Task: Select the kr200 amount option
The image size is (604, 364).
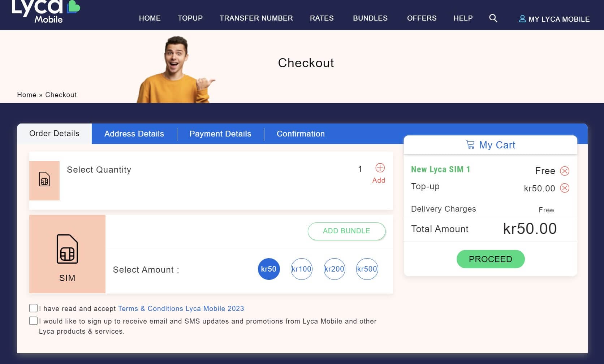Action: click(334, 269)
